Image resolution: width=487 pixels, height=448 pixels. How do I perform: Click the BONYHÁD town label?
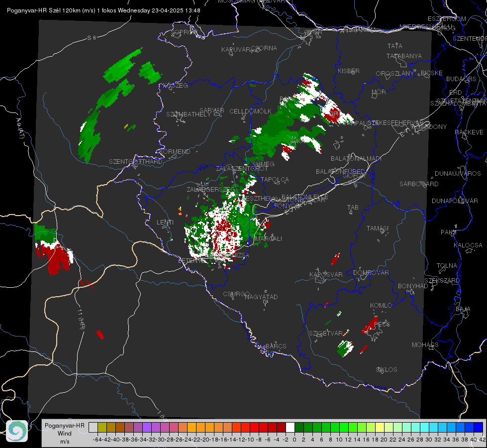(413, 286)
